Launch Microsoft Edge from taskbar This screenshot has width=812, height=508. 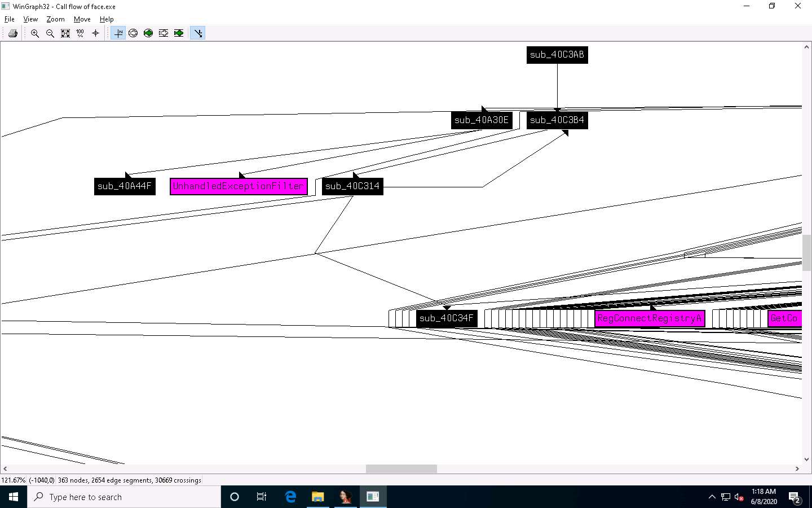coord(290,497)
